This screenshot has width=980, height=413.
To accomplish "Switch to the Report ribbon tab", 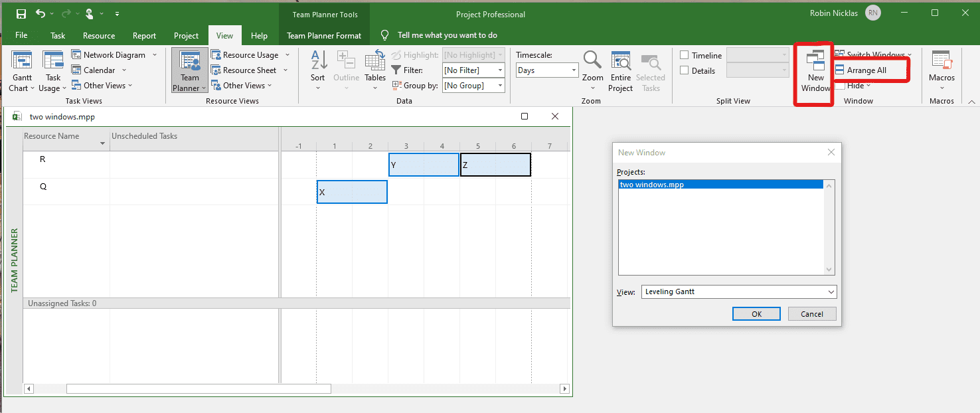I will [144, 35].
